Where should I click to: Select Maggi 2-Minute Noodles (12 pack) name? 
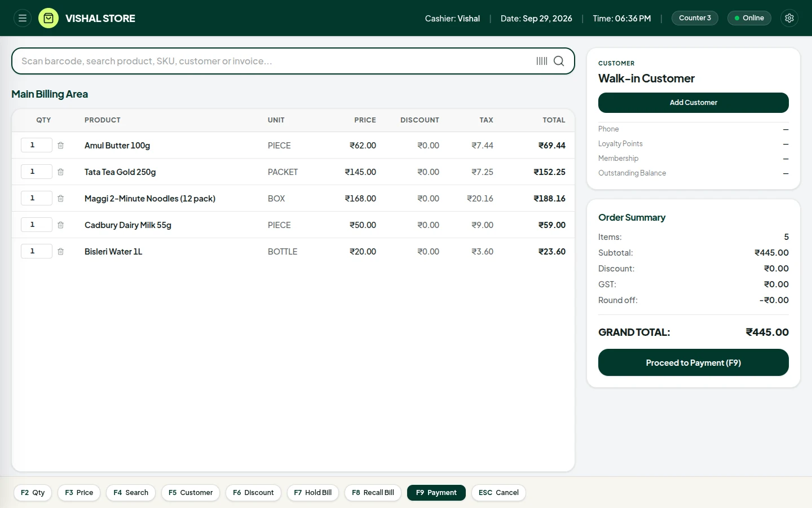150,199
